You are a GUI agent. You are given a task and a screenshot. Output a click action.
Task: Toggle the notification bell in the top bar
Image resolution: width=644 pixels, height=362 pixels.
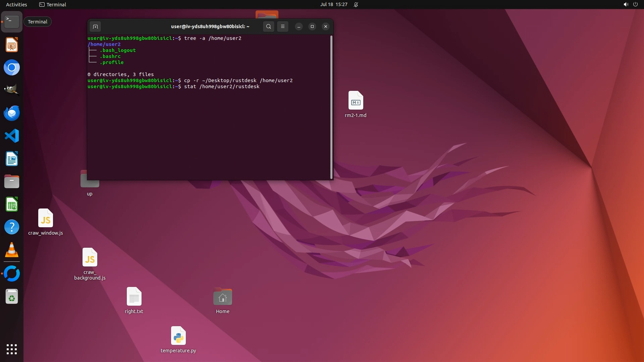click(356, 4)
